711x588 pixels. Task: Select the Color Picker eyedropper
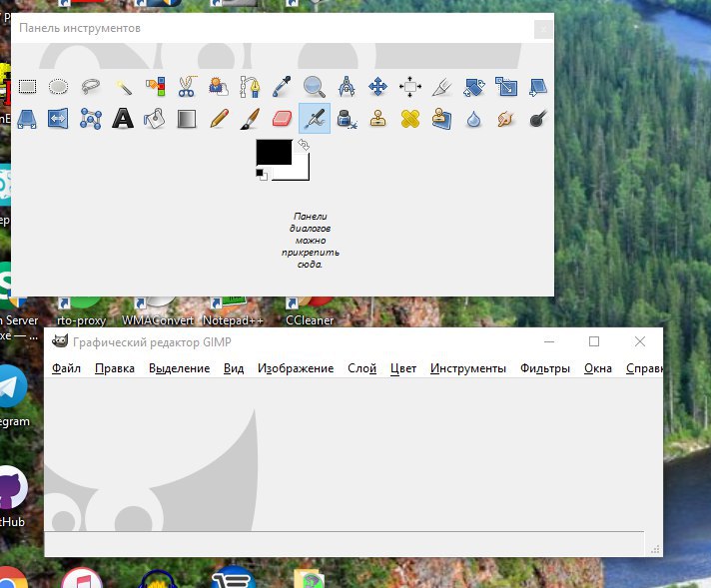(282, 86)
